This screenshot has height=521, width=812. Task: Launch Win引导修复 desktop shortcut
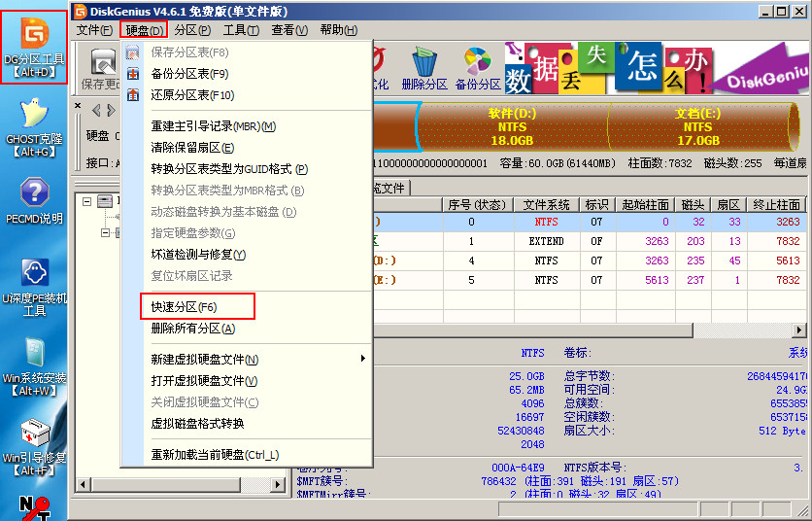pyautogui.click(x=34, y=447)
